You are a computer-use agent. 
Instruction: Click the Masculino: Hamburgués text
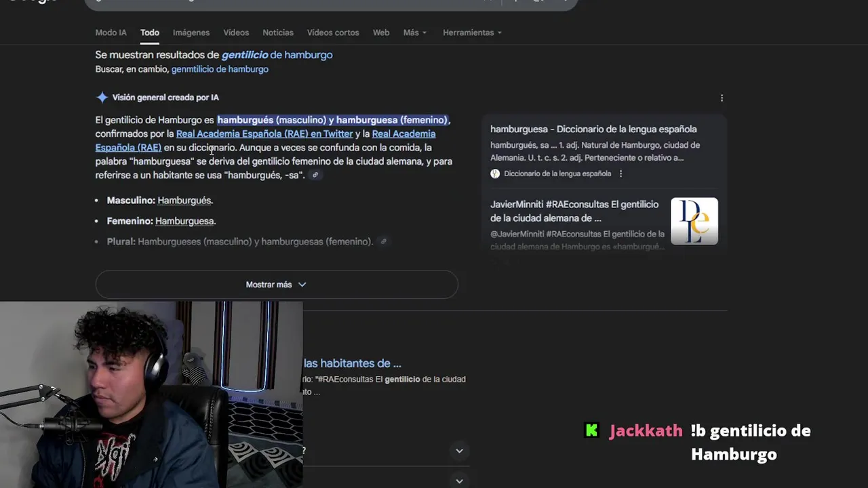point(160,201)
